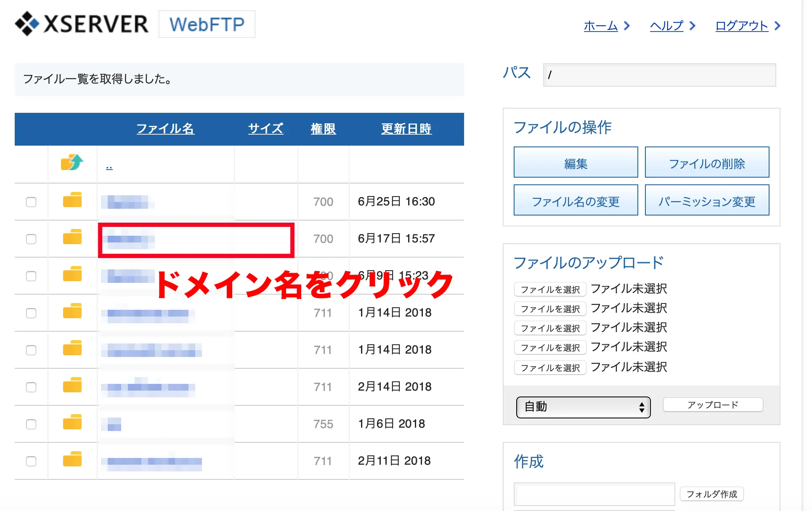
Task: Sort the list by ファイル名 column header
Action: click(x=165, y=129)
